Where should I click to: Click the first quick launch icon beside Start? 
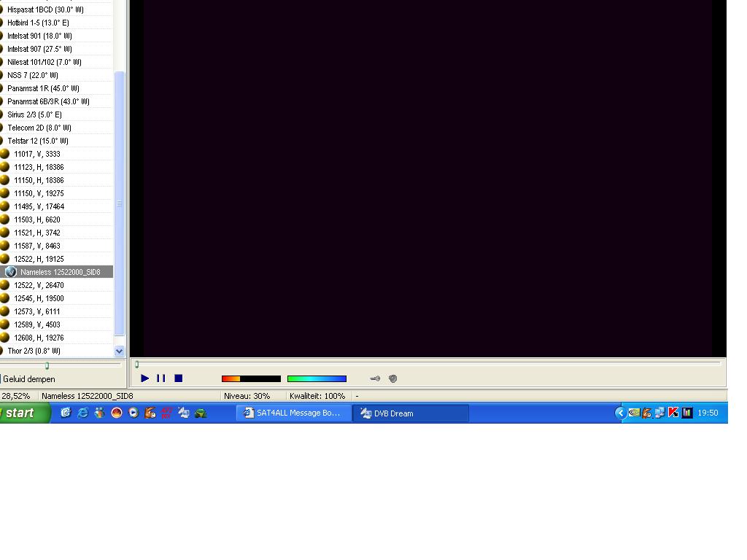[66, 413]
